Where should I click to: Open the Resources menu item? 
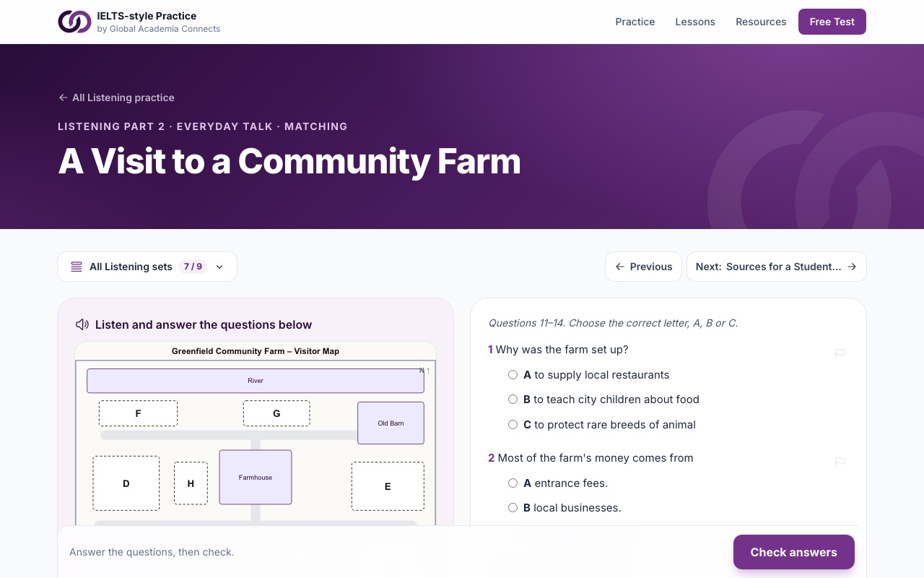point(761,22)
